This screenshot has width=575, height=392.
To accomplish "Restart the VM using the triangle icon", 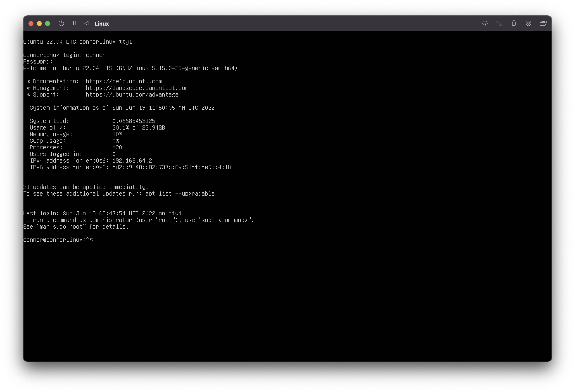I will pos(86,24).
